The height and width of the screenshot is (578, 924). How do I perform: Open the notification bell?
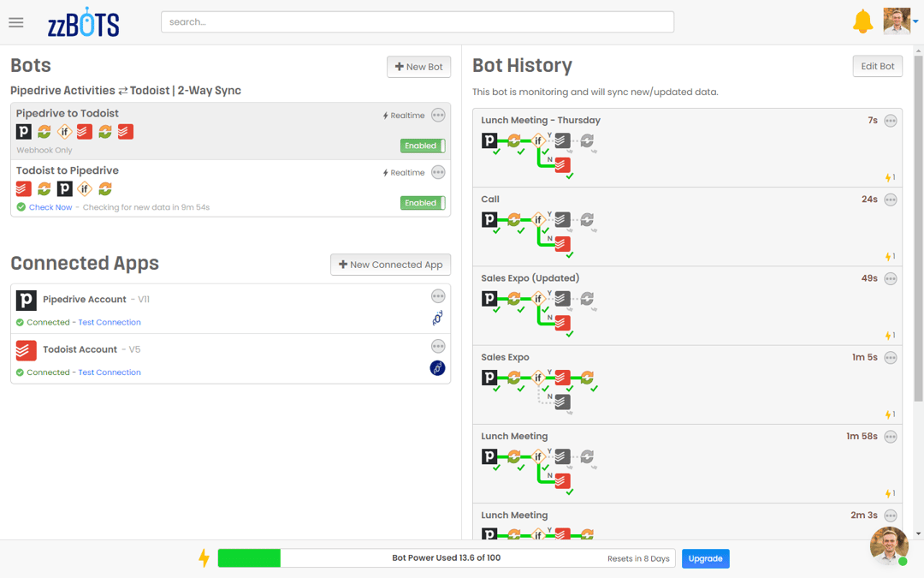point(863,21)
